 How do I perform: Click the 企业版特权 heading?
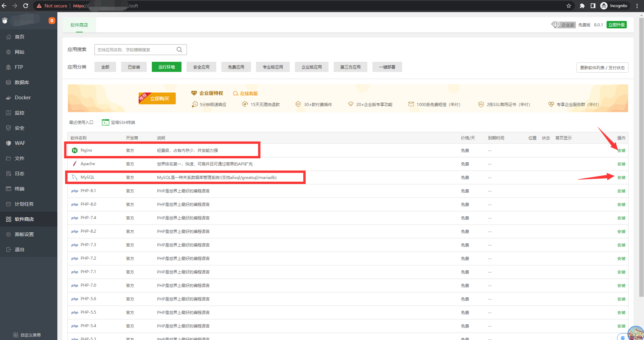[211, 93]
